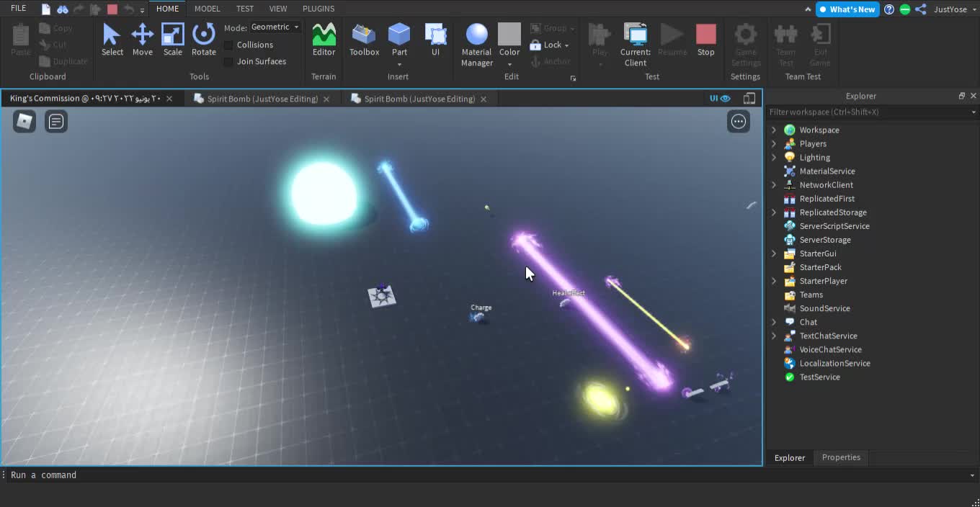Enable Join Surfaces
Viewport: 980px width, 507px height.
[228, 61]
